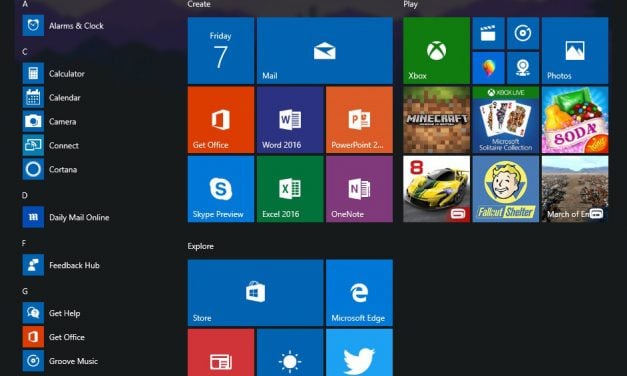Open Feedback Hub from app list
This screenshot has height=376, width=627.
pyautogui.click(x=61, y=266)
